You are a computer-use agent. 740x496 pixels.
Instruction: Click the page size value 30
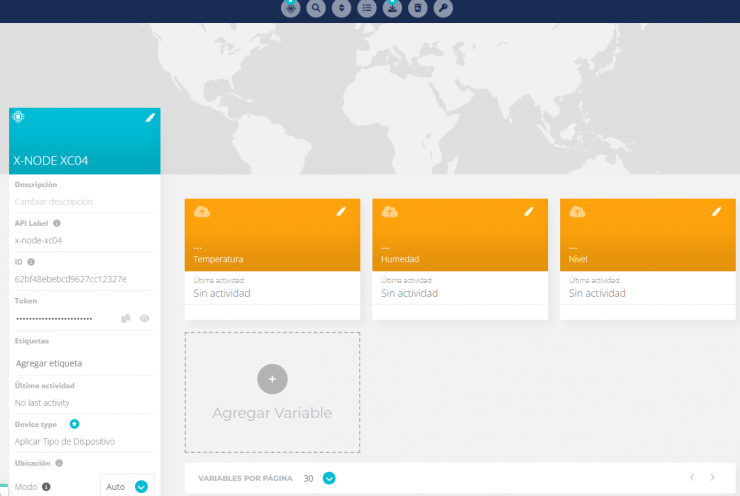(308, 479)
